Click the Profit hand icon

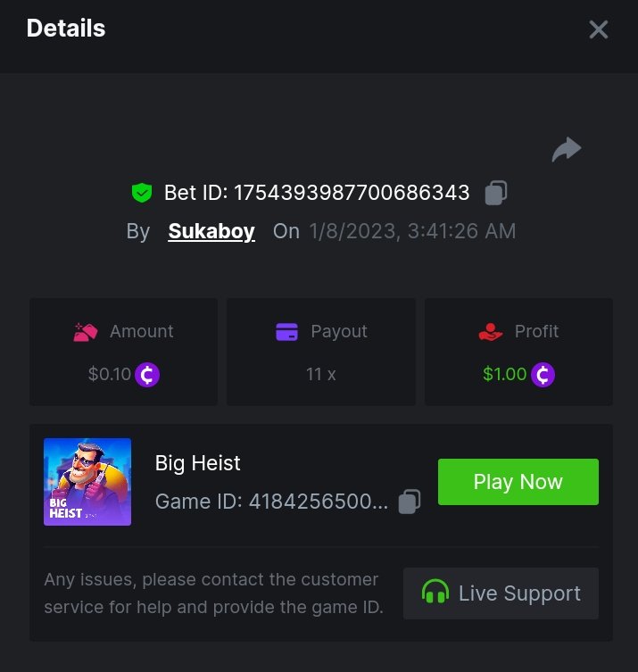[491, 332]
